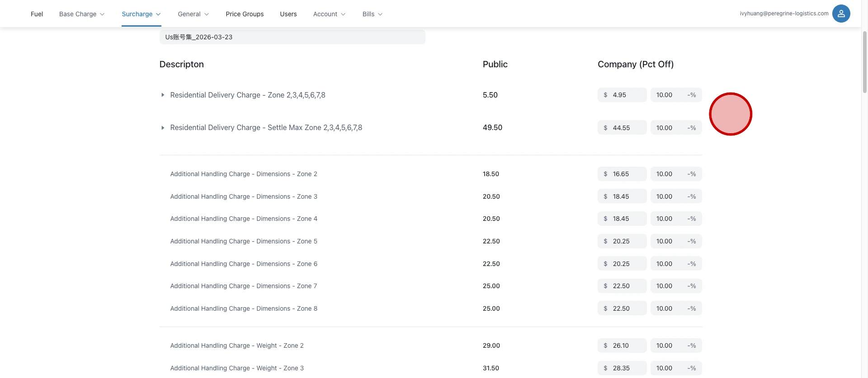Viewport: 868px width, 378px height.
Task: Open the Base Charge dropdown menu
Action: point(82,14)
